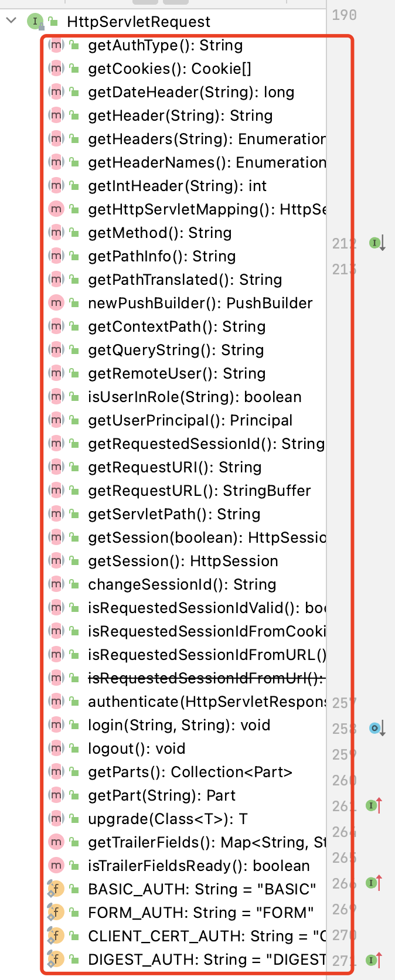Click the method icon beside newPushBuilder()

pos(56,303)
